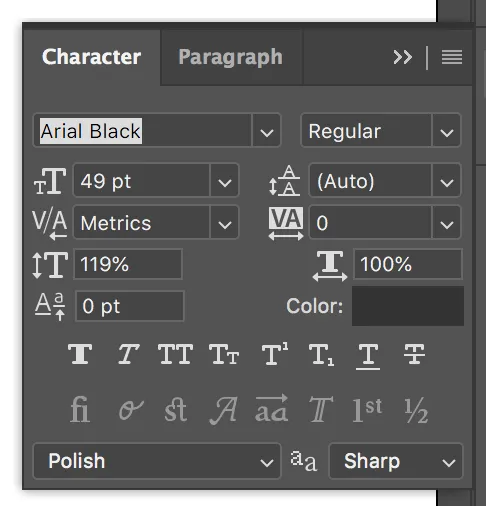486x506 pixels.
Task: Expand the Arial Black font family dropdown
Action: (x=267, y=130)
